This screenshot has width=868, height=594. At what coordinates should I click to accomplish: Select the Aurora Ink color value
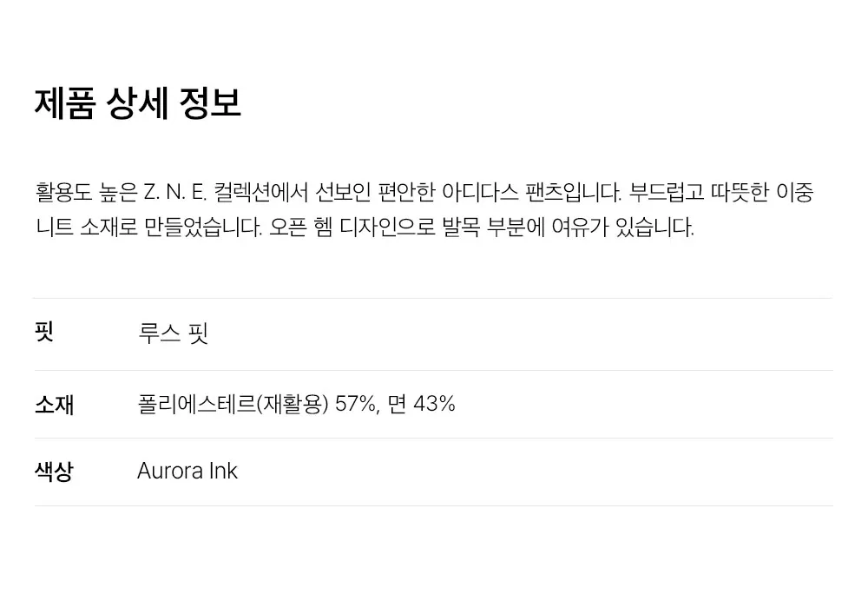pos(187,471)
